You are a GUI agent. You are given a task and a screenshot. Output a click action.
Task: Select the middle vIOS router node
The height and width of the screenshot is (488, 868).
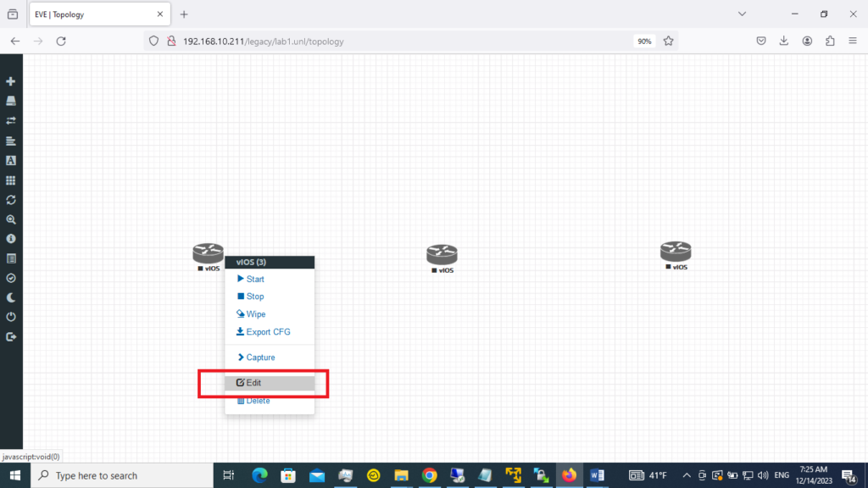[442, 258]
